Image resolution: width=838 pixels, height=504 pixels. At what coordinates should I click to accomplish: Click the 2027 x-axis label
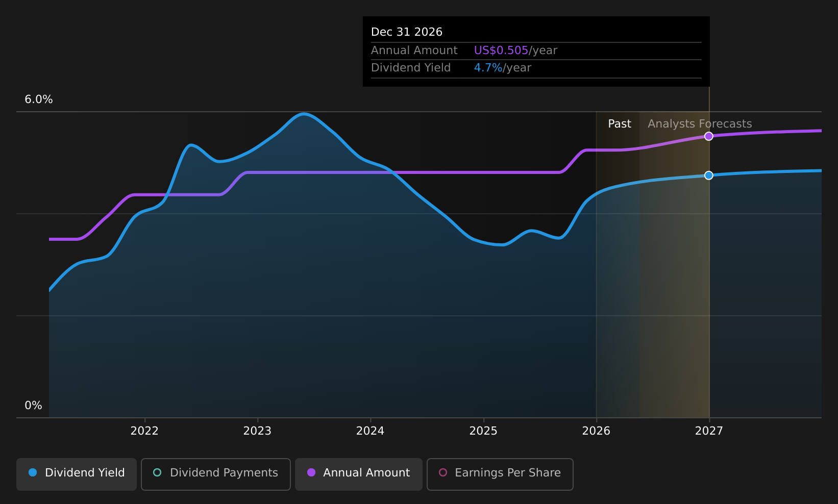[709, 431]
